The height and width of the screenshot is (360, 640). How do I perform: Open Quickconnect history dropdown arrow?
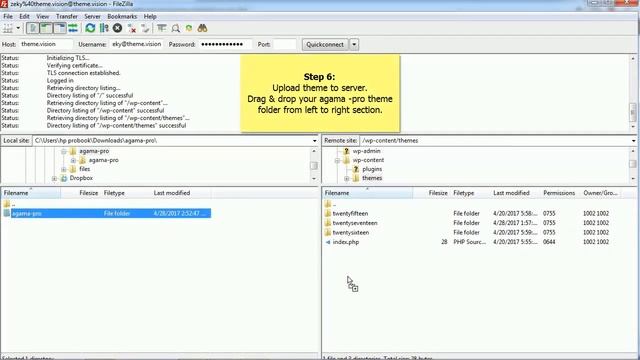(354, 44)
